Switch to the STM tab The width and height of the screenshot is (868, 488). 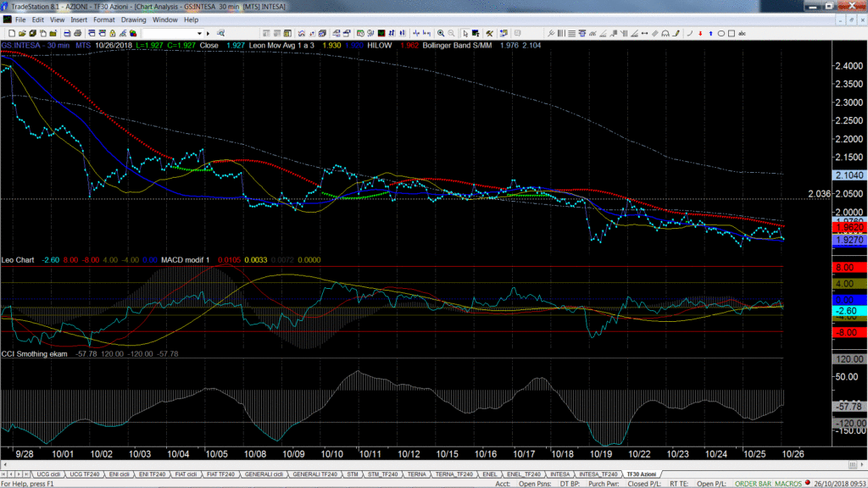pos(353,474)
